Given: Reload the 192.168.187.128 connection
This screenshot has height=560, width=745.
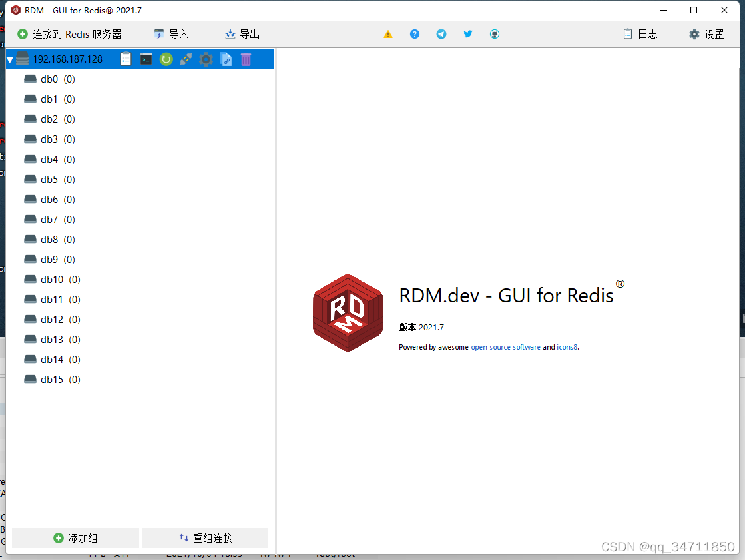Looking at the screenshot, I should point(166,59).
